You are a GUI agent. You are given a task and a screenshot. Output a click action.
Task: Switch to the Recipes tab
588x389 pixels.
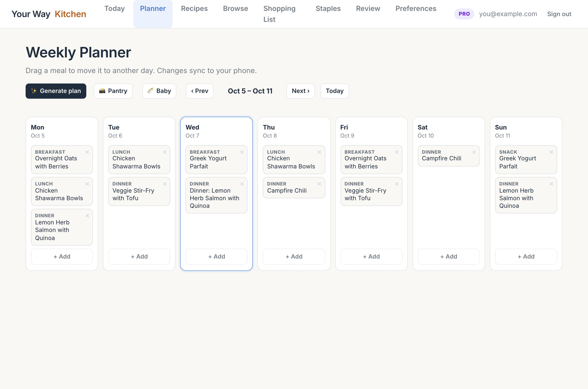click(x=194, y=9)
